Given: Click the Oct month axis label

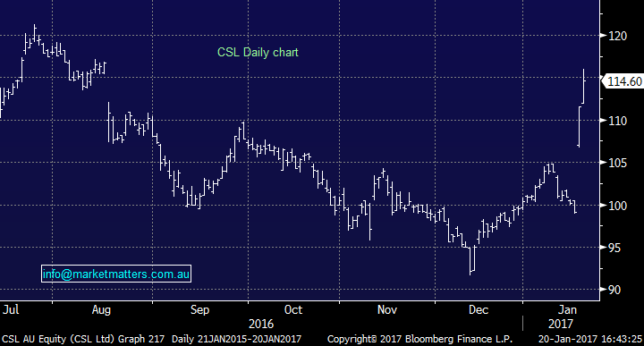Looking at the screenshot, I should (x=293, y=309).
